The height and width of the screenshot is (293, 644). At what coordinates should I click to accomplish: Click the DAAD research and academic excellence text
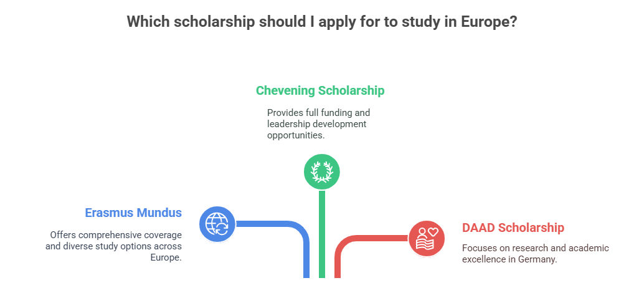[535, 254]
